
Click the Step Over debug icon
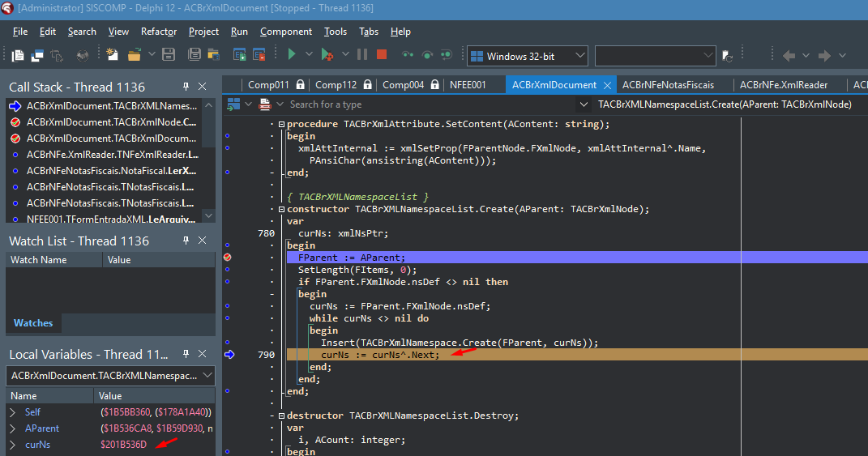click(427, 55)
